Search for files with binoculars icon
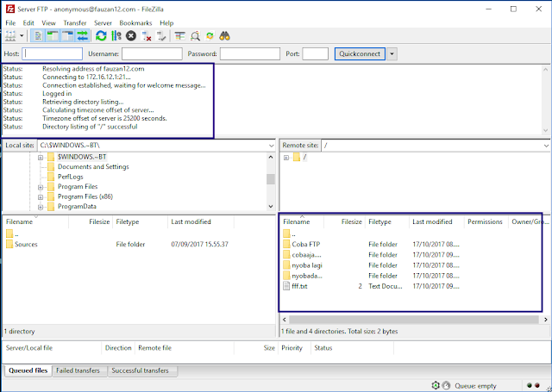552x392 pixels. 224,36
